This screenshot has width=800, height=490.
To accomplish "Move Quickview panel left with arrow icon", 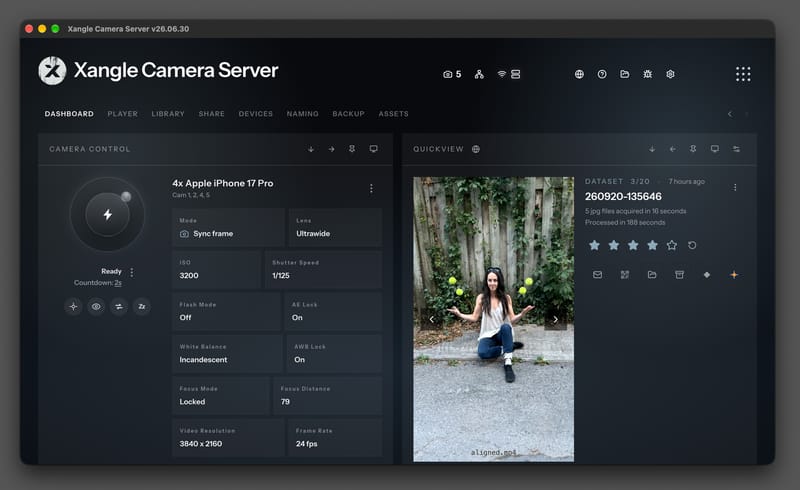I will [672, 149].
